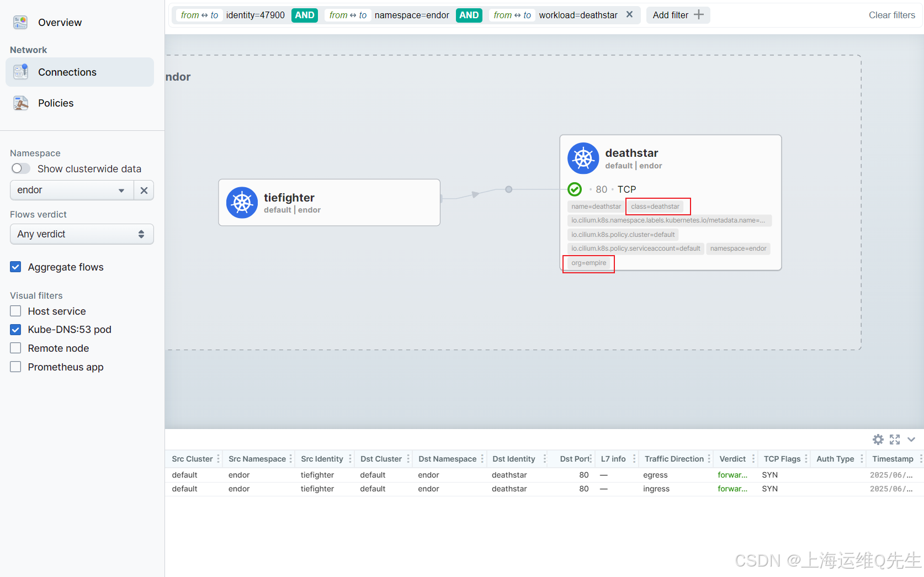924x577 pixels.
Task: Open direction selector for identity=47900 filter
Action: click(x=199, y=15)
